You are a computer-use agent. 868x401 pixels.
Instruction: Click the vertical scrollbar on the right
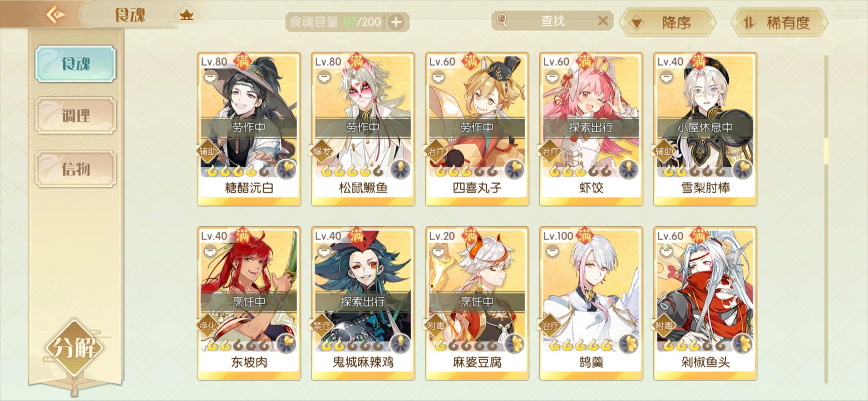(826, 219)
